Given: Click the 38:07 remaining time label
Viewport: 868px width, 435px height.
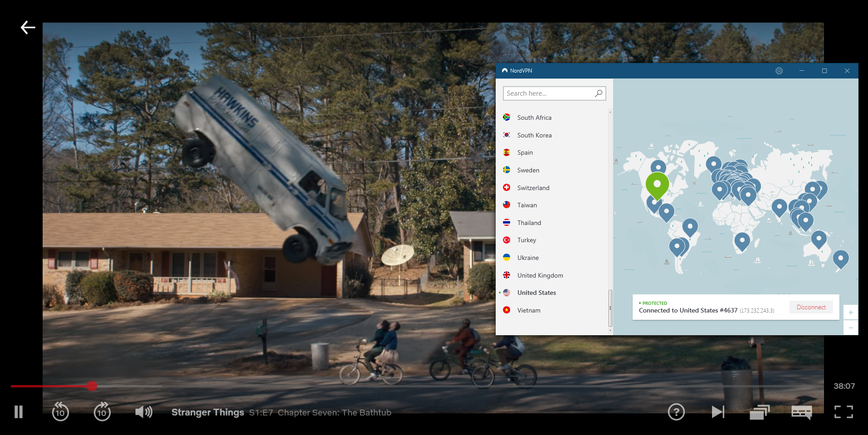Looking at the screenshot, I should (844, 386).
